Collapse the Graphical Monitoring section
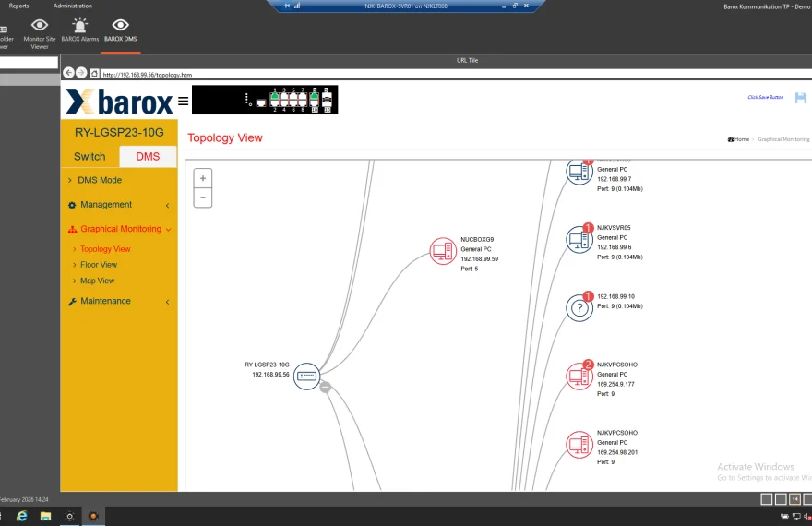Viewport: 812px width, 526px height. (119, 229)
